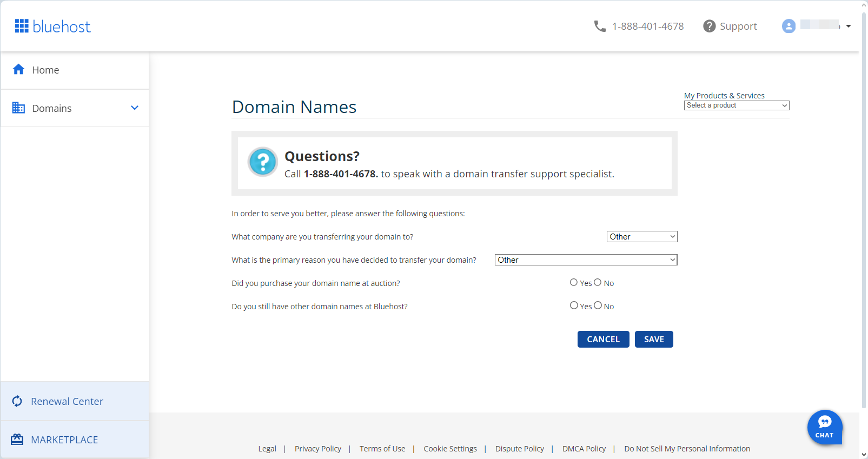Screen dimensions: 868x459
Task: Select Yes for purchased at auction
Action: click(574, 282)
